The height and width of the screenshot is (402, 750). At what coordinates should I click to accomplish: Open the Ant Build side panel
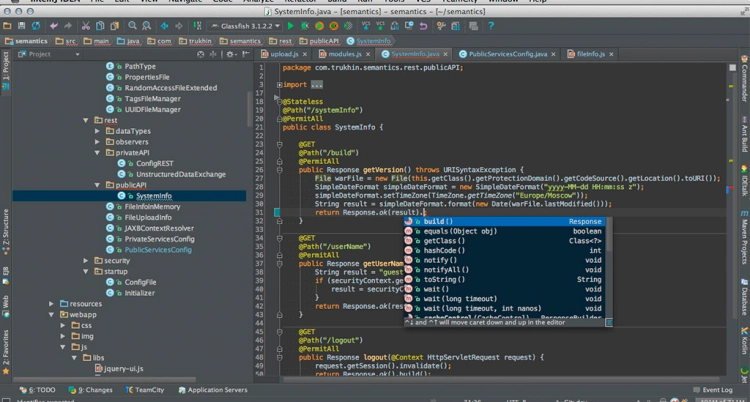click(744, 135)
